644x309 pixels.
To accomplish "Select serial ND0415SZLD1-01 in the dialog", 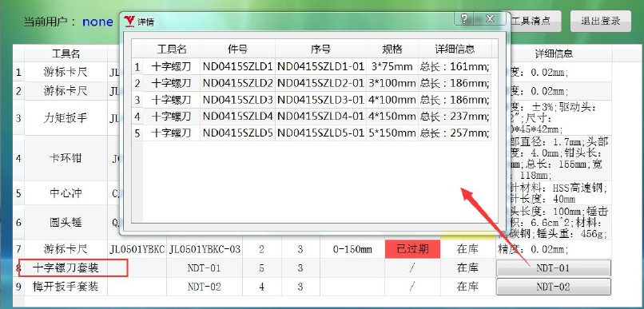I will [320, 66].
